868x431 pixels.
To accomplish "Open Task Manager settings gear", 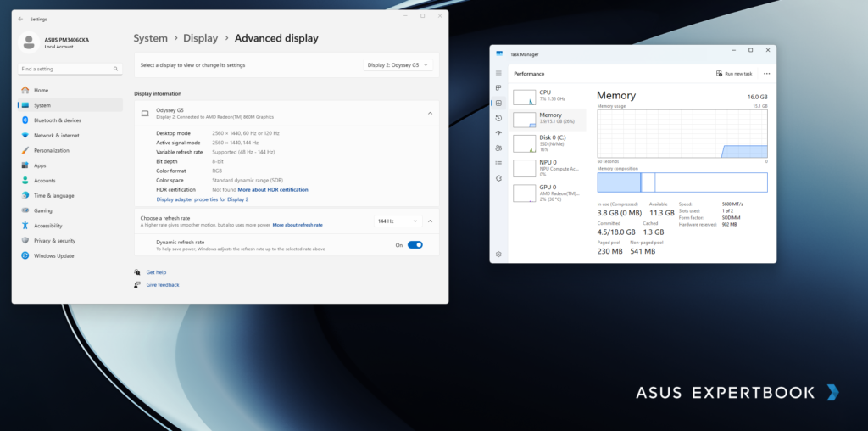I will pos(498,255).
